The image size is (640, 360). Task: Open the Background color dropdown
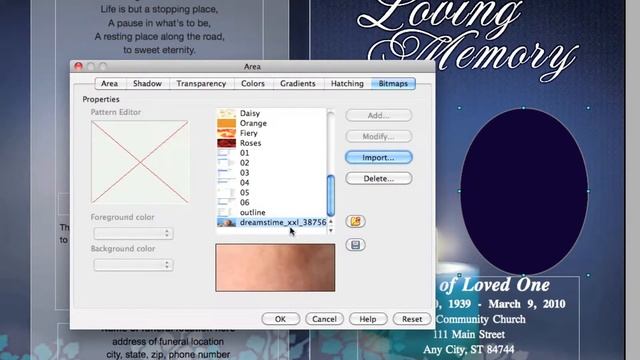(x=133, y=265)
